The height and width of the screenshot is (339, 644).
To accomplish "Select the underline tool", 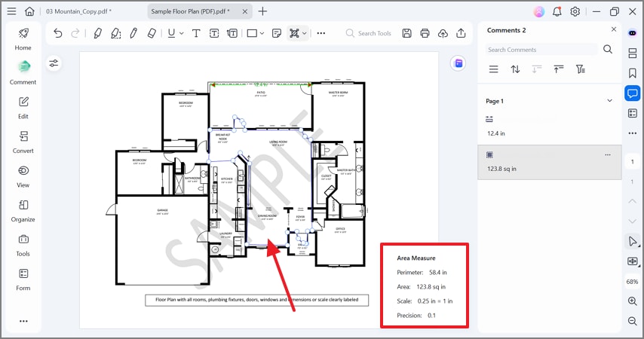I will point(171,33).
